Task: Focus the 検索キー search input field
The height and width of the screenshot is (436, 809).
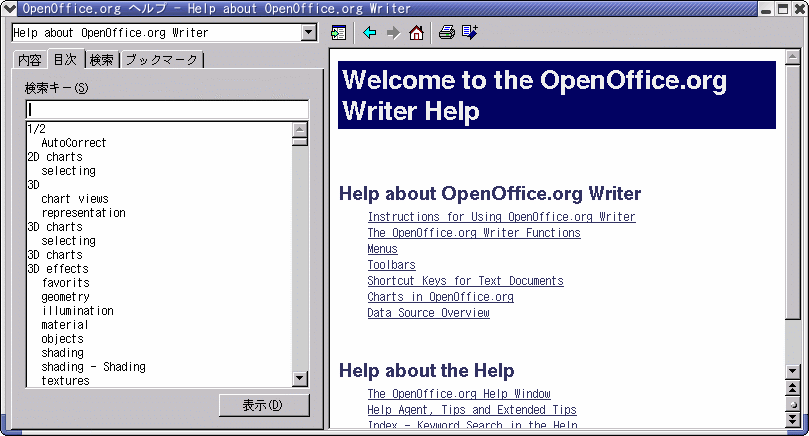Action: [x=167, y=109]
